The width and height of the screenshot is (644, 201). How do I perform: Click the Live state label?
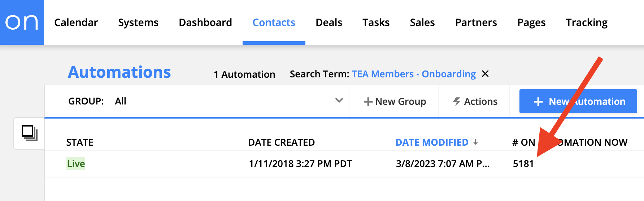(x=76, y=164)
